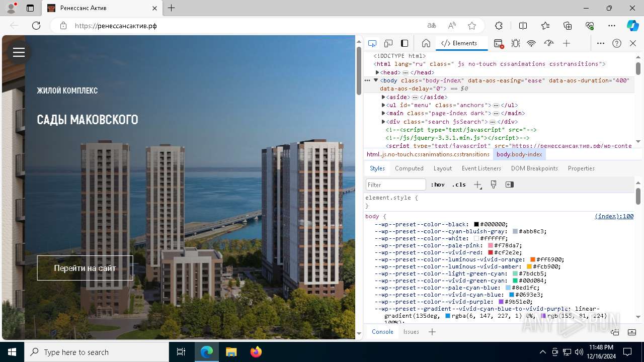
Task: Toggle the DevTools activity bar dock icon
Action: point(405,43)
